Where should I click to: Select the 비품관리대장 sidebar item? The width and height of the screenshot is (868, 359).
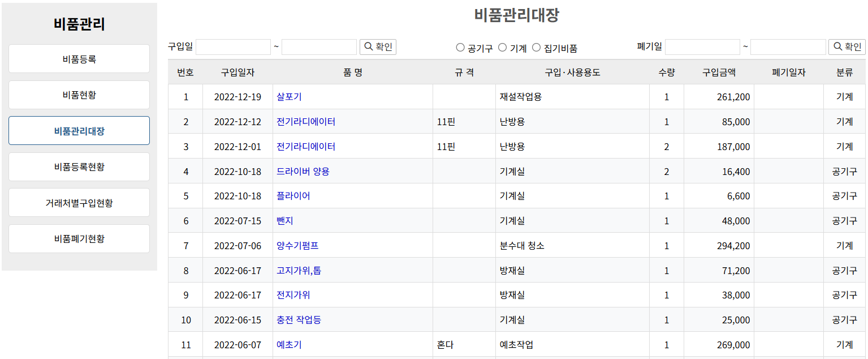(79, 131)
